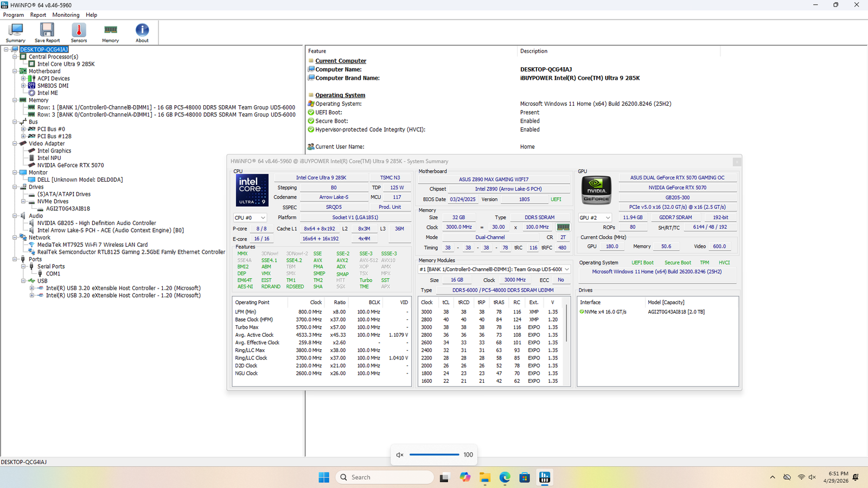Select memory Row: 1 [BANK 1] in the tree
The image size is (868, 488).
point(166,107)
